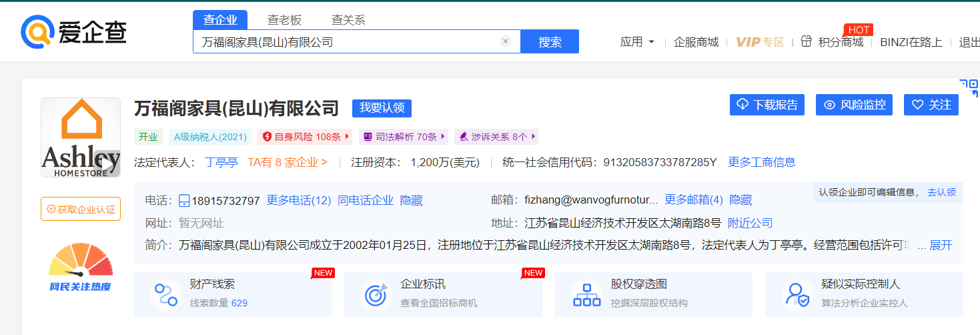Switch to the 查老板 tab

tap(284, 20)
